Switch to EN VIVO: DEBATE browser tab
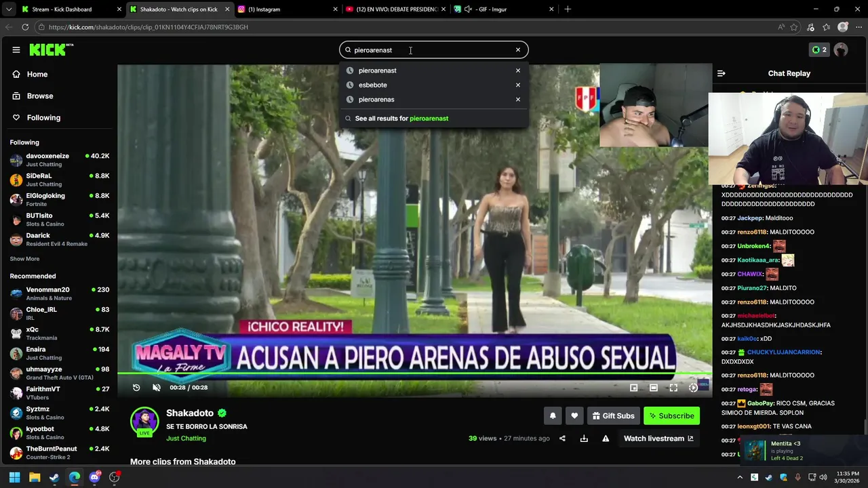This screenshot has height=488, width=868. (x=396, y=9)
